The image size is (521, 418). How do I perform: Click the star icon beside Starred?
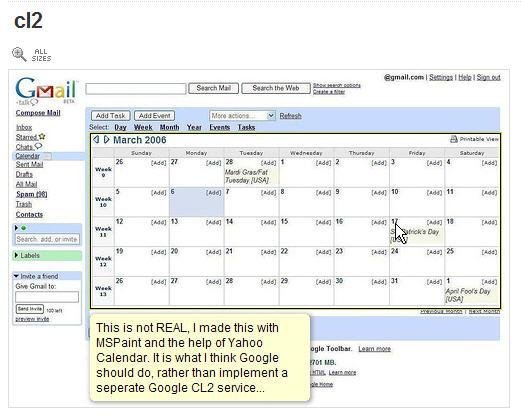point(42,136)
